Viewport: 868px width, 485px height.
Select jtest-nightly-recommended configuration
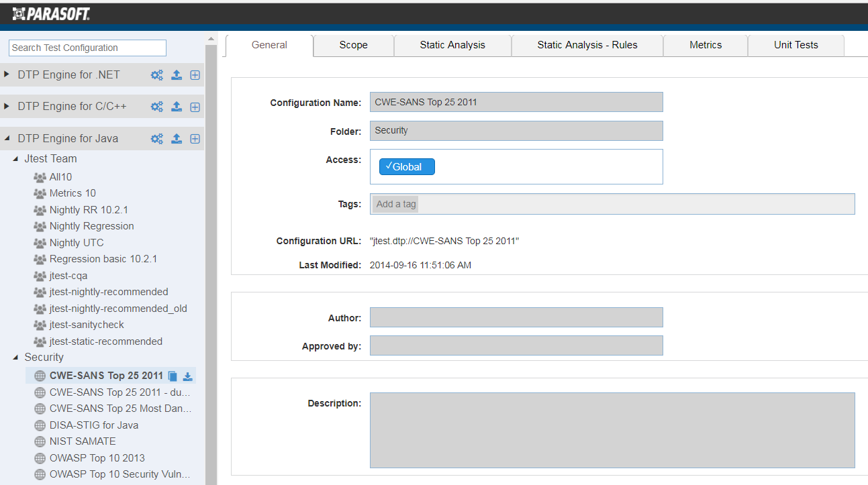click(x=109, y=292)
